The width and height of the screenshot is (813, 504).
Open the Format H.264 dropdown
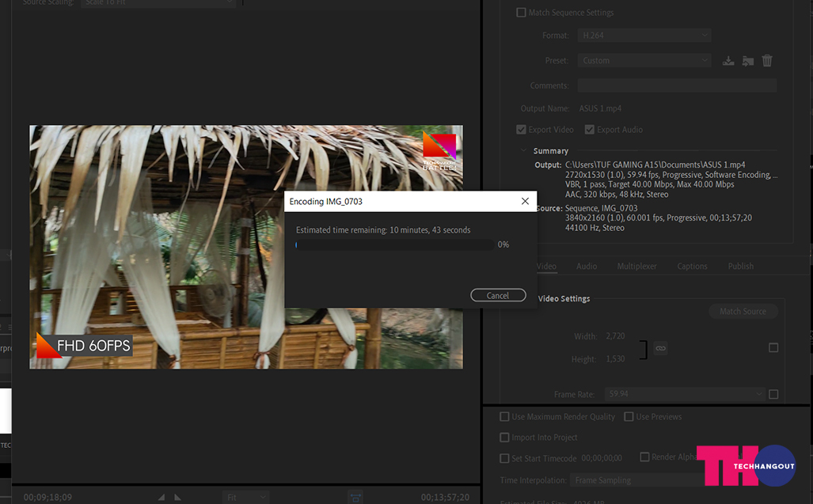coord(644,36)
